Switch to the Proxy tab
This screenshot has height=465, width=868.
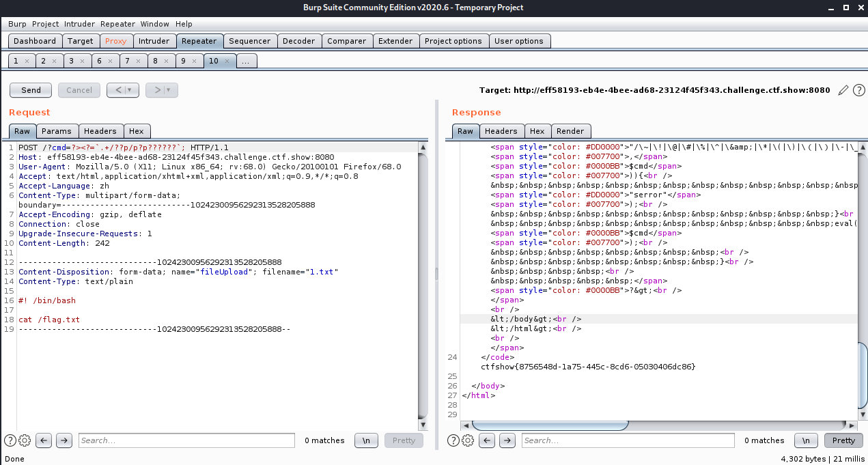tap(116, 41)
